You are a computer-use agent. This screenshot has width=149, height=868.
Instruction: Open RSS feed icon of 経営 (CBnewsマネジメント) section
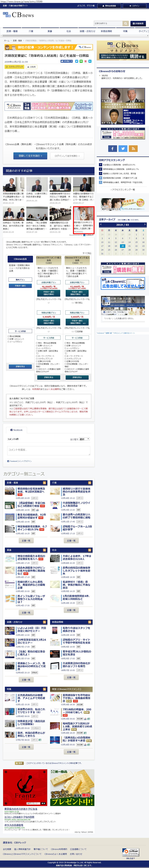(x=90, y=689)
